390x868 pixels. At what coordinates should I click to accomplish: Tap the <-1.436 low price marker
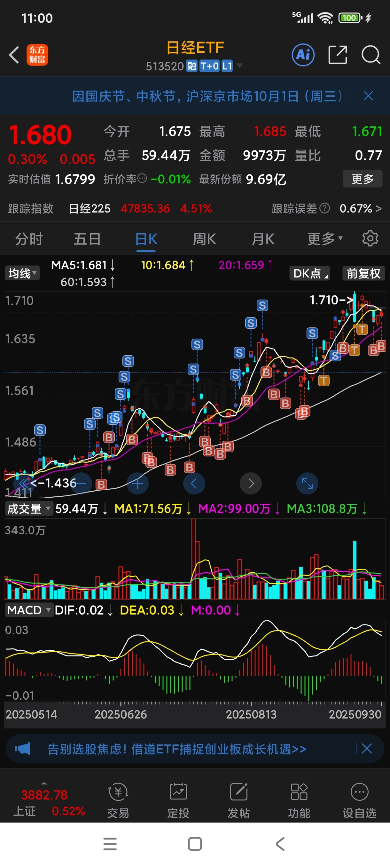point(53,483)
